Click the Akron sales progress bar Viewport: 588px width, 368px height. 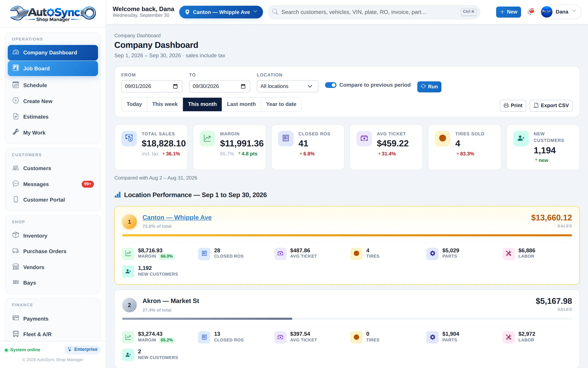coord(347,319)
